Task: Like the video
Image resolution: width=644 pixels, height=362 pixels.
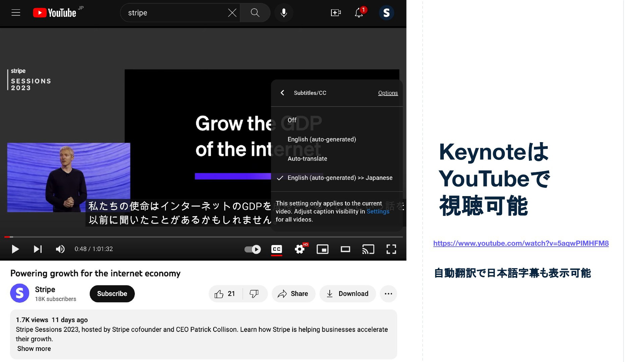Action: pyautogui.click(x=225, y=294)
